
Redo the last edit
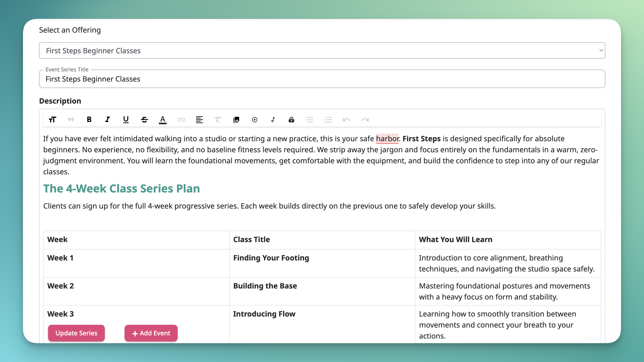point(365,120)
